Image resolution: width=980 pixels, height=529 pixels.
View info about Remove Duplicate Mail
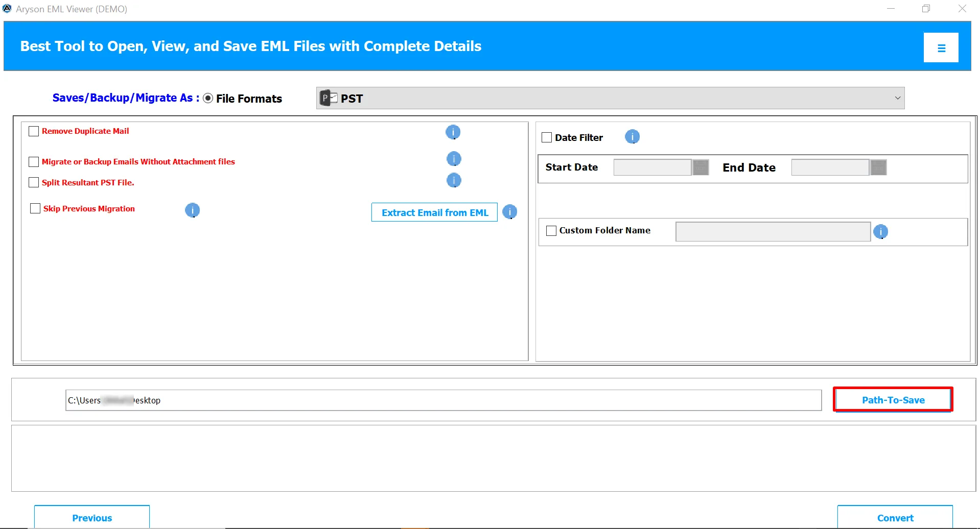click(x=453, y=132)
